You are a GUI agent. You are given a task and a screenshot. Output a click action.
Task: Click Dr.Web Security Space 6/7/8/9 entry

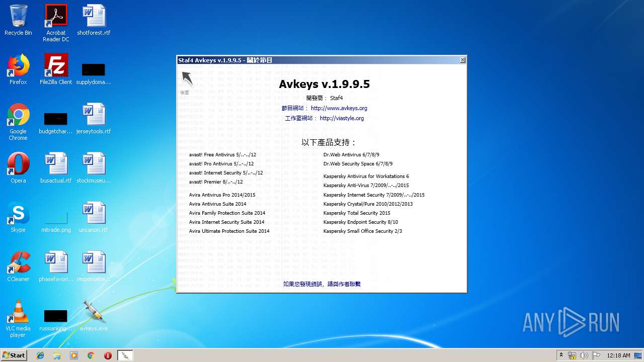click(x=358, y=164)
